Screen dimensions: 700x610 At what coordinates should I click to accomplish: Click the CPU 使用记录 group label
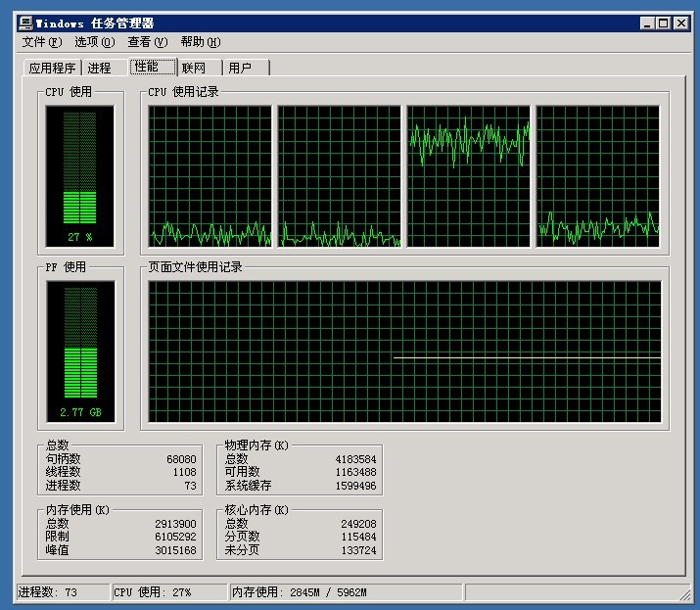183,91
